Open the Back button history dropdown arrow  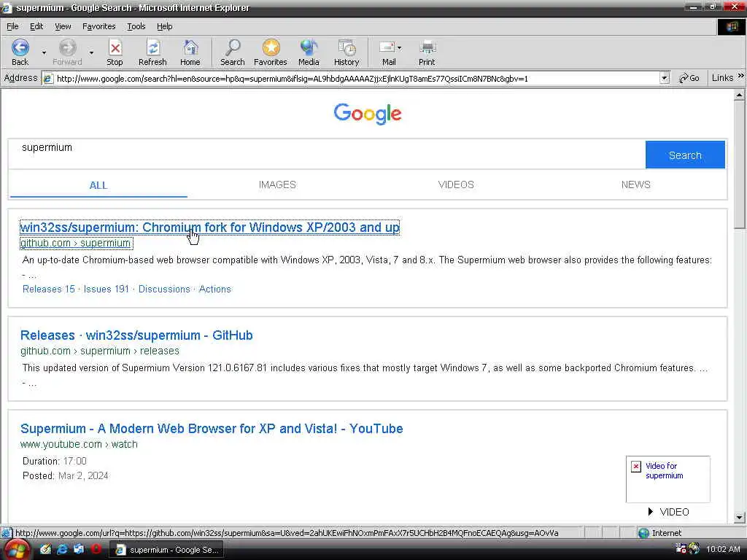tap(44, 52)
